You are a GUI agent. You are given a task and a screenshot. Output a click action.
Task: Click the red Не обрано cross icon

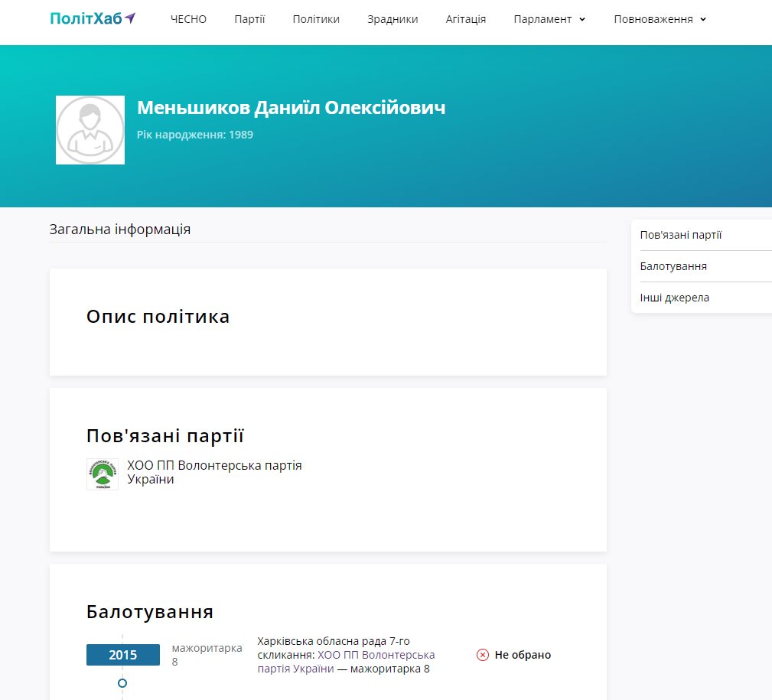(483, 655)
